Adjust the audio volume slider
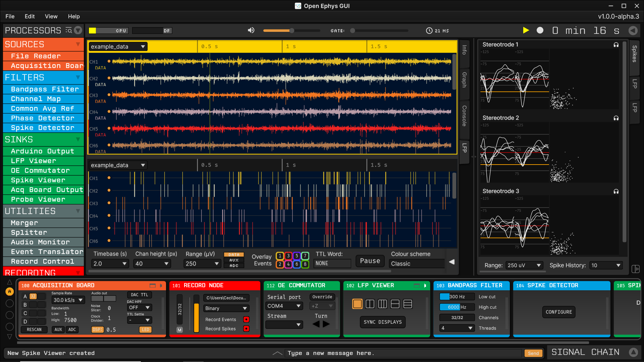The width and height of the screenshot is (644, 362). click(292, 31)
